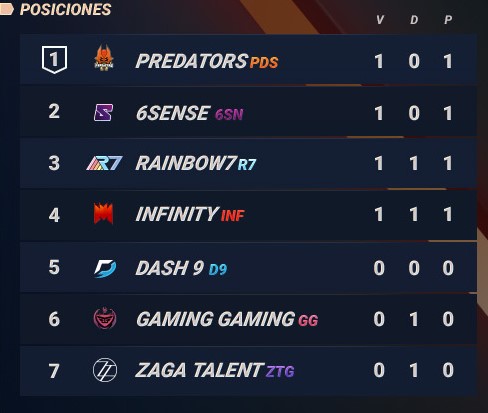488x413 pixels.
Task: Click the 6Sense purple S logo
Action: 103,113
